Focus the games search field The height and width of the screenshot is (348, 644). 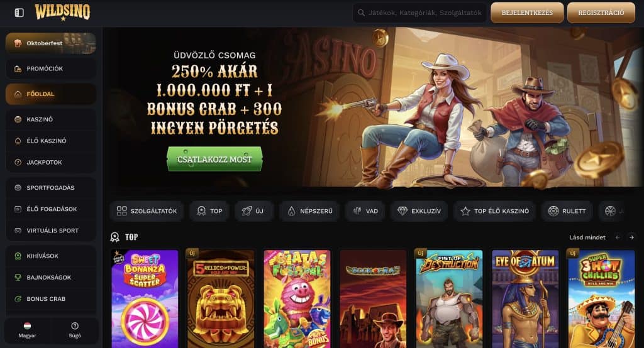click(x=419, y=13)
